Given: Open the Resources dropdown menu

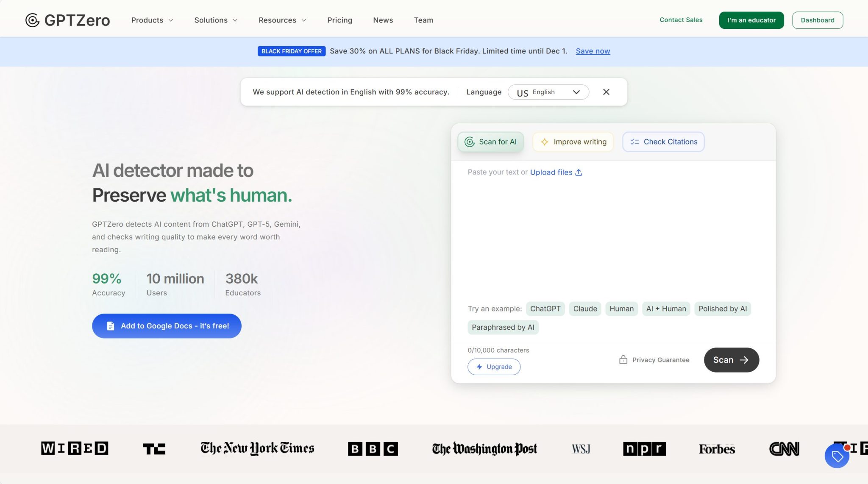Looking at the screenshot, I should (x=282, y=20).
